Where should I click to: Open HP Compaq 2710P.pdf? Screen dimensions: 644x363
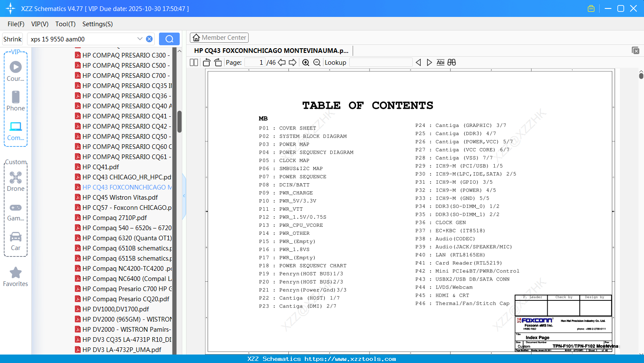[111, 217]
